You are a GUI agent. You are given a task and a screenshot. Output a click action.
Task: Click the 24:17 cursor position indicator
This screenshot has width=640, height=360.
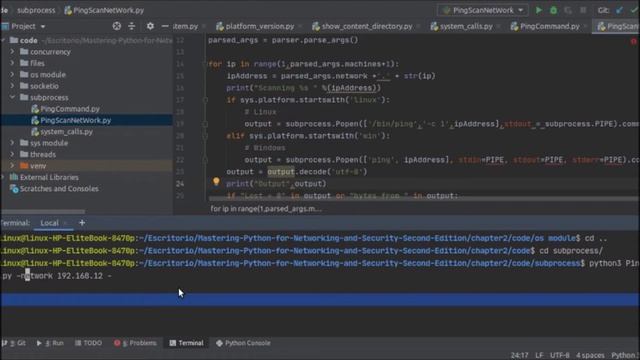tap(520, 356)
